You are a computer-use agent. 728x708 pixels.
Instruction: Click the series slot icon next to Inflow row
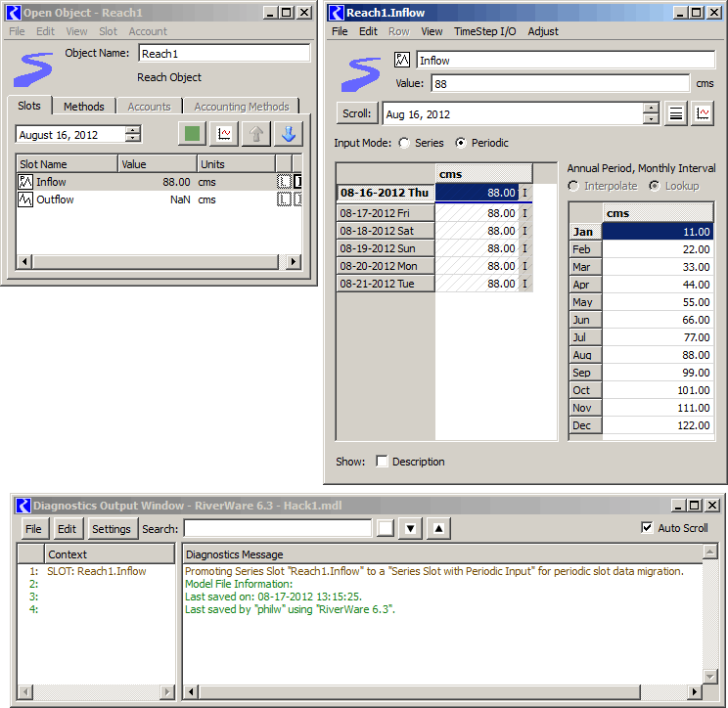point(25,182)
